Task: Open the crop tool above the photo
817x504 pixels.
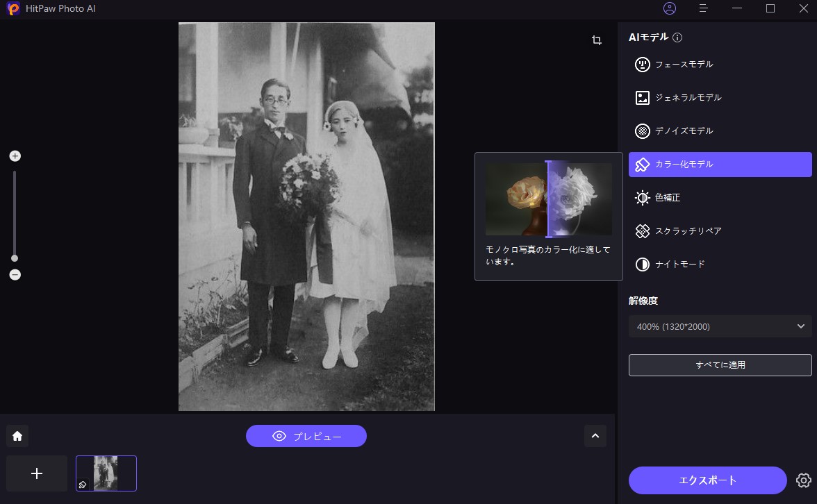Action: click(x=596, y=40)
